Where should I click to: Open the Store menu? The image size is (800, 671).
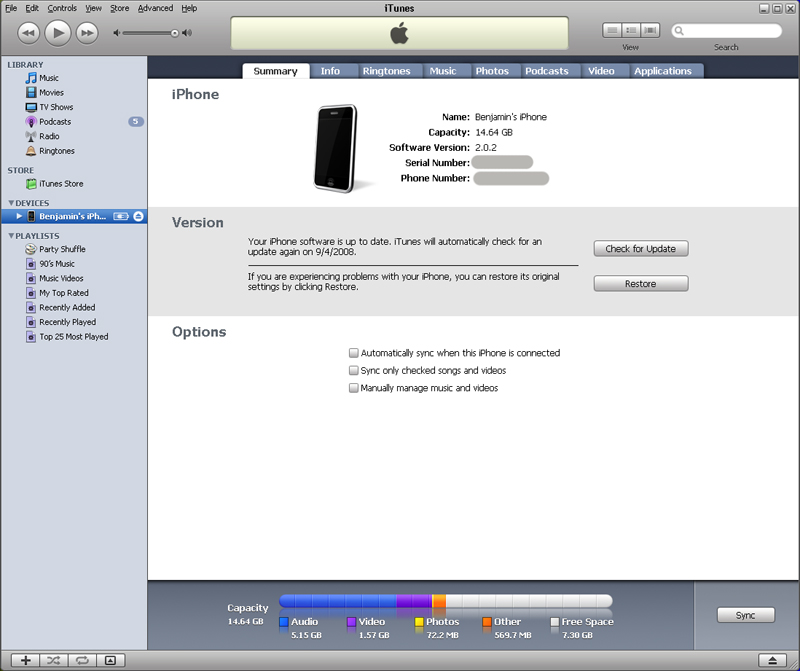point(119,8)
